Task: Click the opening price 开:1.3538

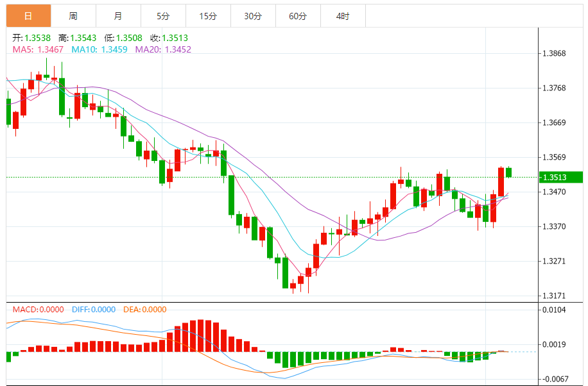Action: (x=31, y=38)
